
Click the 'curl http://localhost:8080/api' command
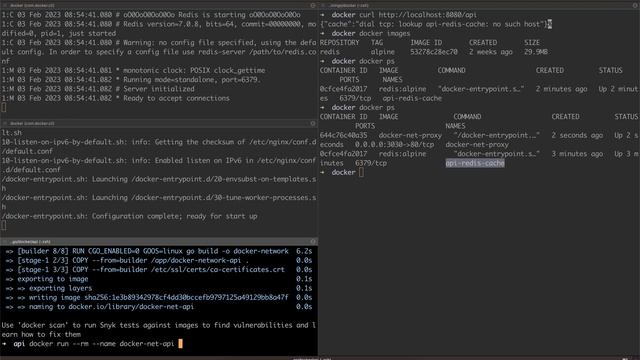418,15
